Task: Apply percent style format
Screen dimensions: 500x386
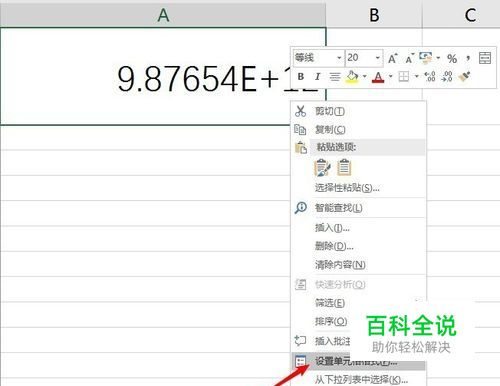Action: point(452,59)
